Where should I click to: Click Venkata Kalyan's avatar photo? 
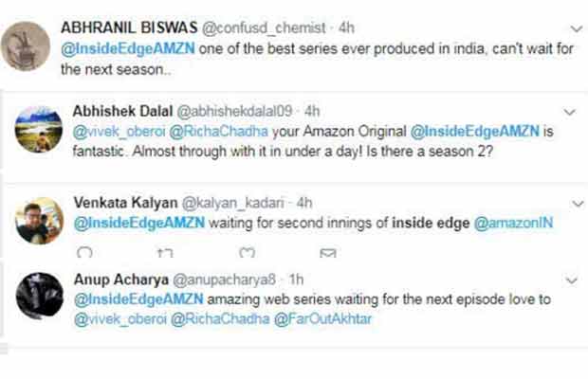[40, 221]
